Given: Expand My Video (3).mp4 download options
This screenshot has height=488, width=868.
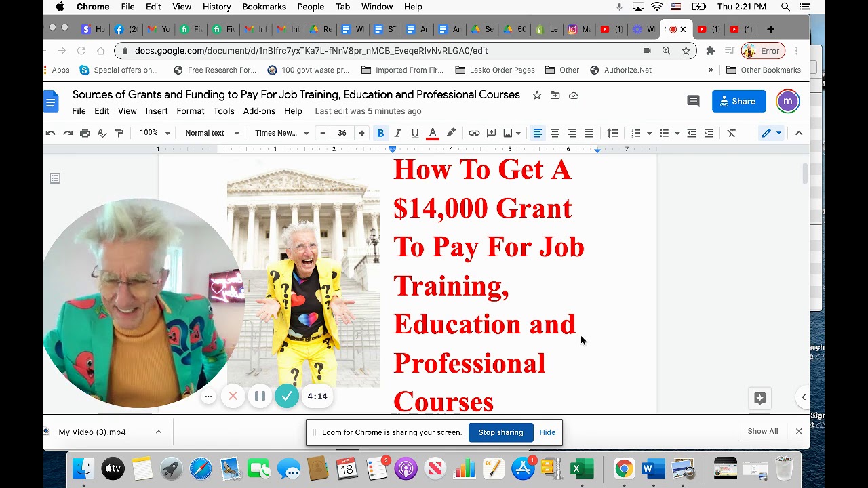Looking at the screenshot, I should tap(158, 432).
